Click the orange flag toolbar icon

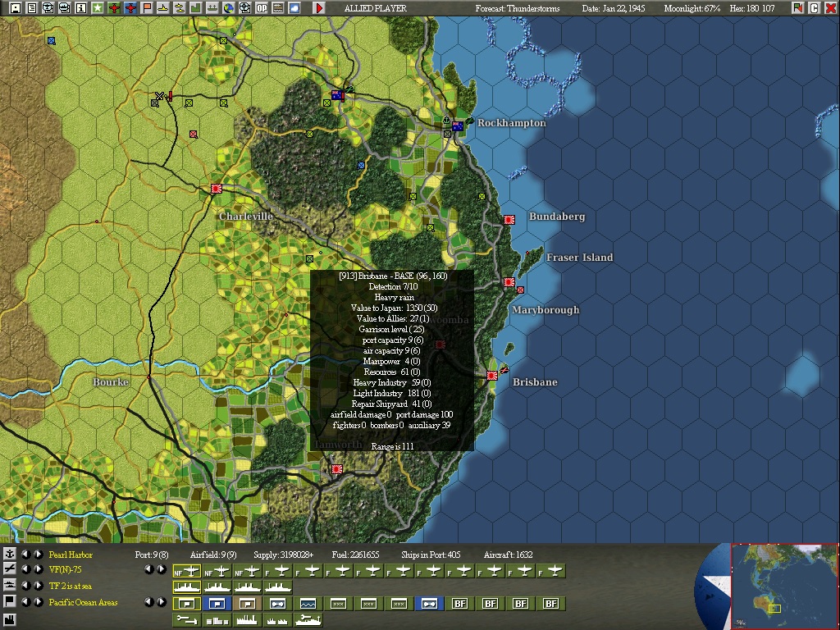[147, 8]
